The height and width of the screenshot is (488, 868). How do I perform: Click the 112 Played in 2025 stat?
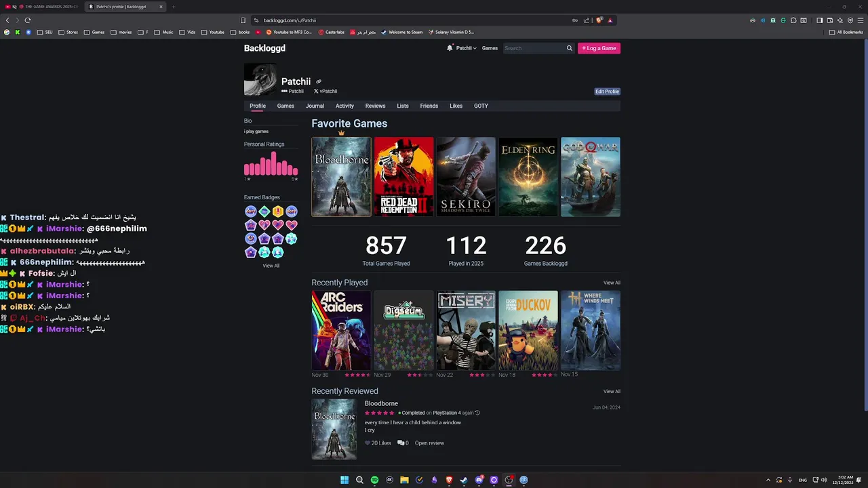[x=466, y=250]
